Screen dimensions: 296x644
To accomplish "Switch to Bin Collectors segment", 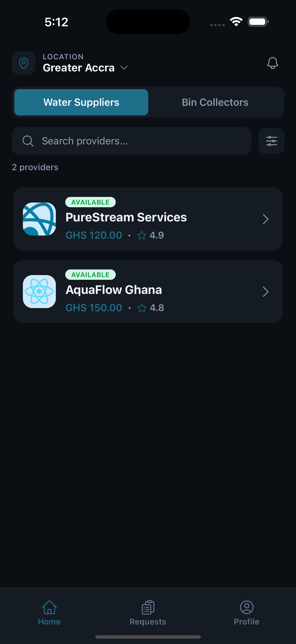I will coord(215,102).
